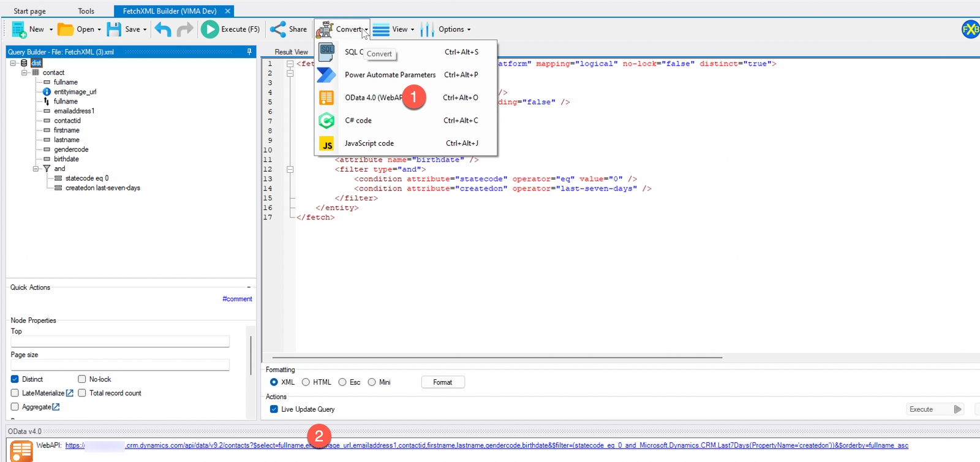This screenshot has width=980, height=462.
Task: Enable the Total record count checkbox
Action: point(81,393)
